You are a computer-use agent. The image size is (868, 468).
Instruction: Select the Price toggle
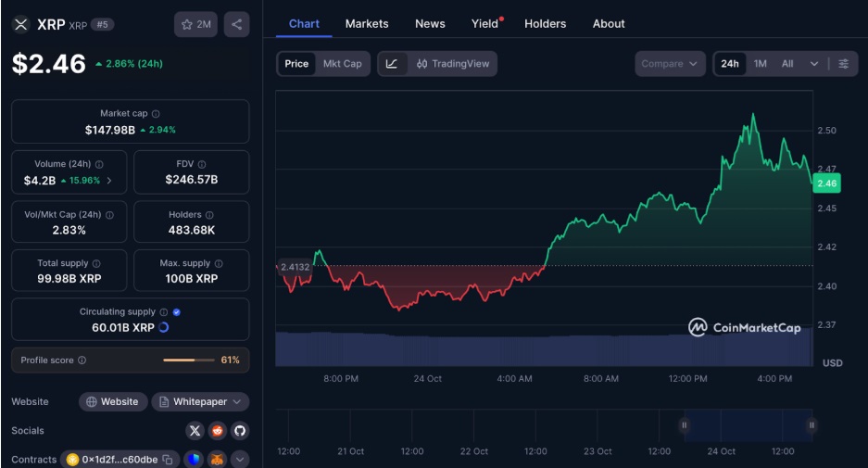(x=296, y=64)
